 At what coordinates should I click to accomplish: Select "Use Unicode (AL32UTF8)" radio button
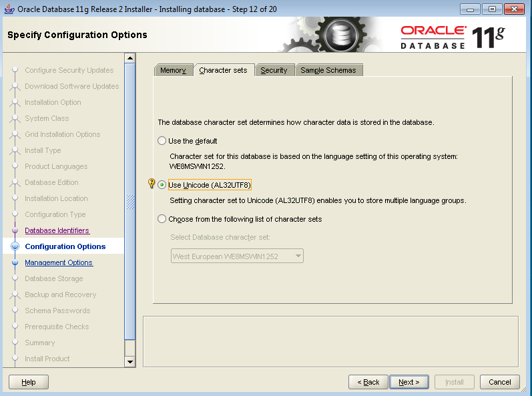(162, 185)
